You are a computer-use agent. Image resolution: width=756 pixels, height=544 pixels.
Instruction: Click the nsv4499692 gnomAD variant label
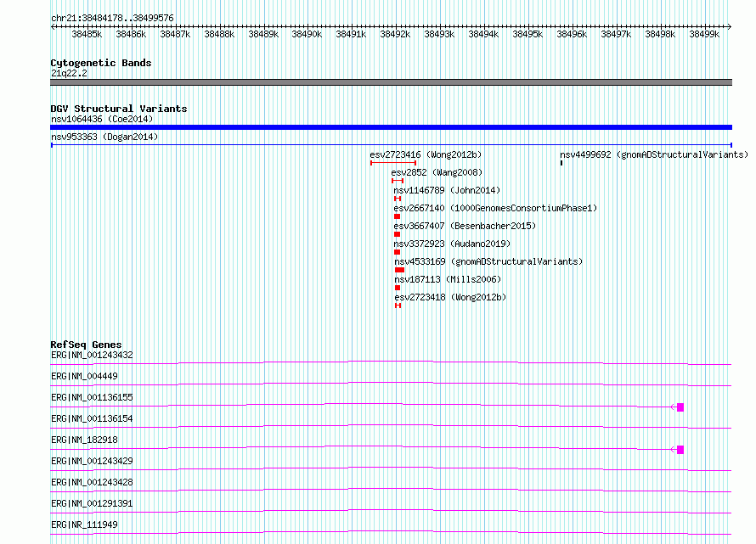coord(654,154)
